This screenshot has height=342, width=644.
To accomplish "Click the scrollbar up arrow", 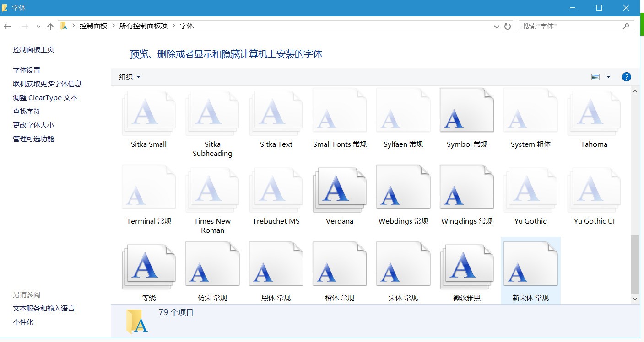I will 635,91.
